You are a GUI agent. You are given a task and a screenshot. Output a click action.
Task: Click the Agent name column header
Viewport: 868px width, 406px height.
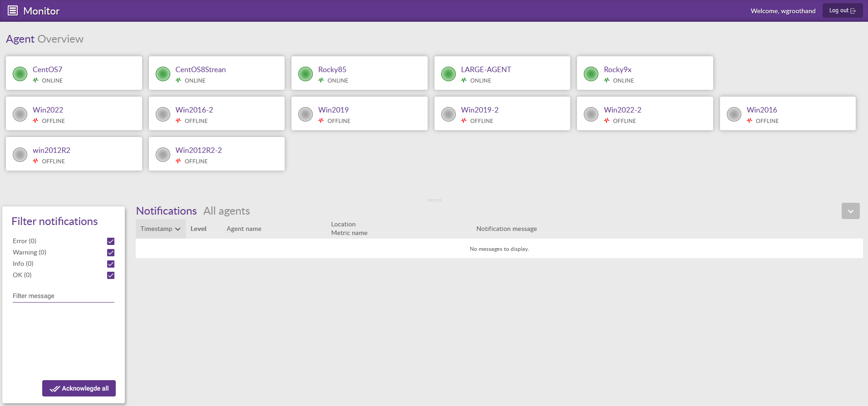click(x=244, y=229)
